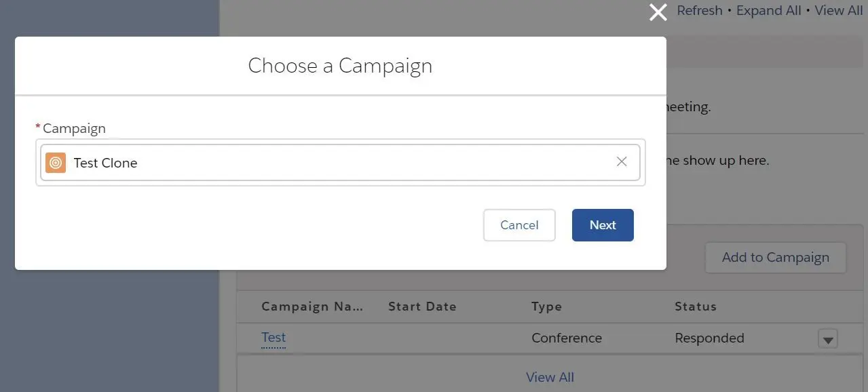Click the Refresh link
868x392 pixels.
(x=700, y=11)
